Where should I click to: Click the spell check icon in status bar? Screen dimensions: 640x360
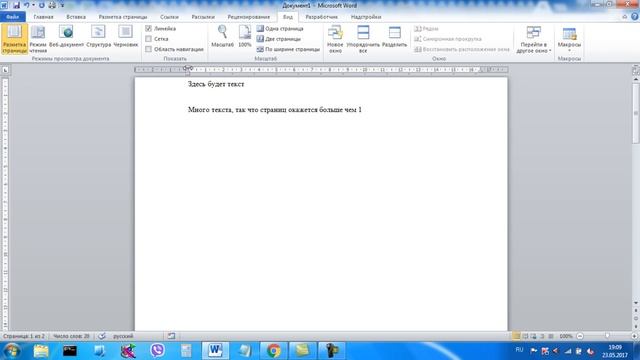click(x=102, y=336)
